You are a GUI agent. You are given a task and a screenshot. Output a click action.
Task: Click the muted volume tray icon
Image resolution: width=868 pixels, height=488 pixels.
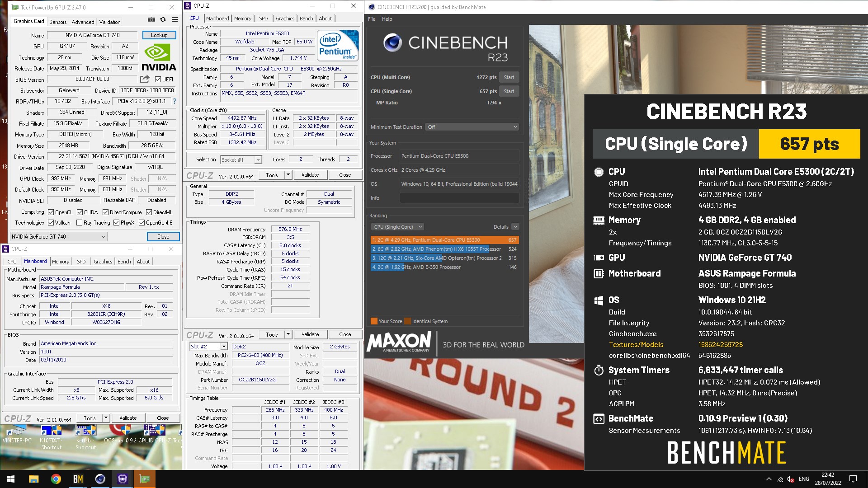(791, 479)
